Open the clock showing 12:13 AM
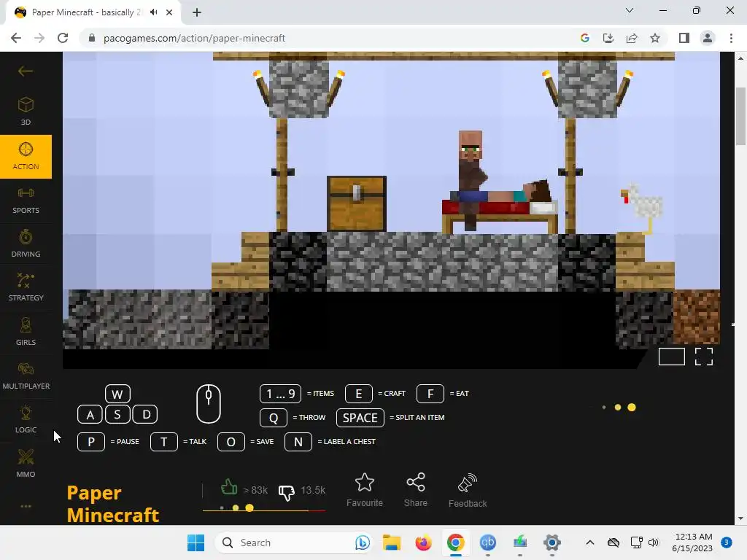 [x=692, y=542]
